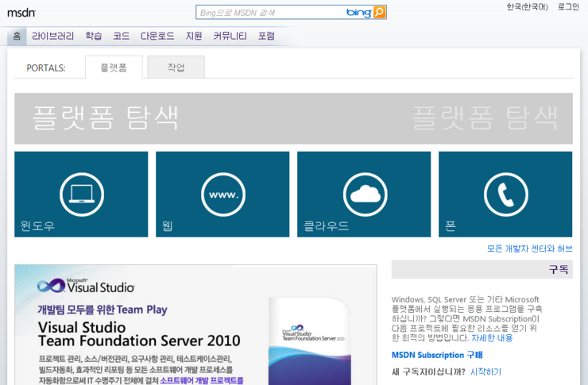This screenshot has width=588, height=385.
Task: Switch to the 플랫폼 portal tab
Action: 113,67
